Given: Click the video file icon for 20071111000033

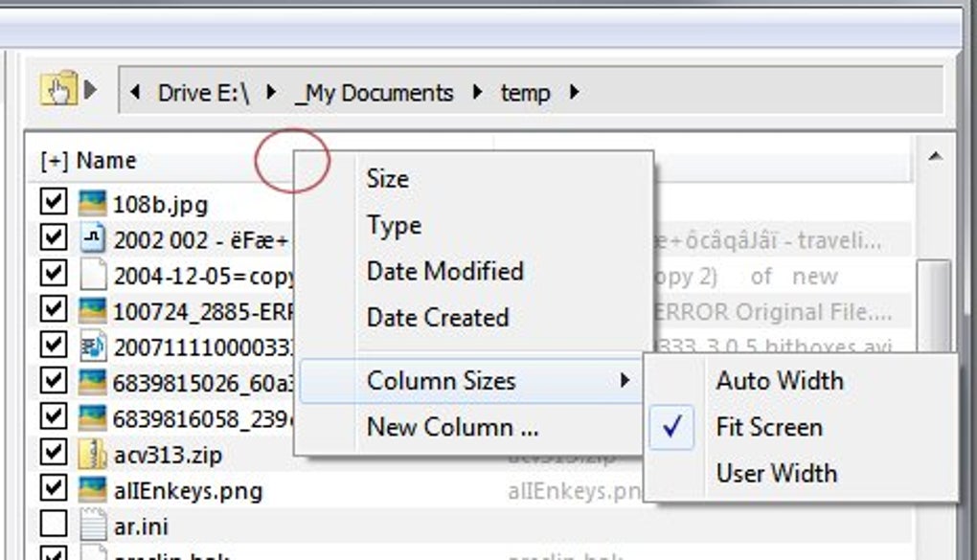Looking at the screenshot, I should 92,347.
